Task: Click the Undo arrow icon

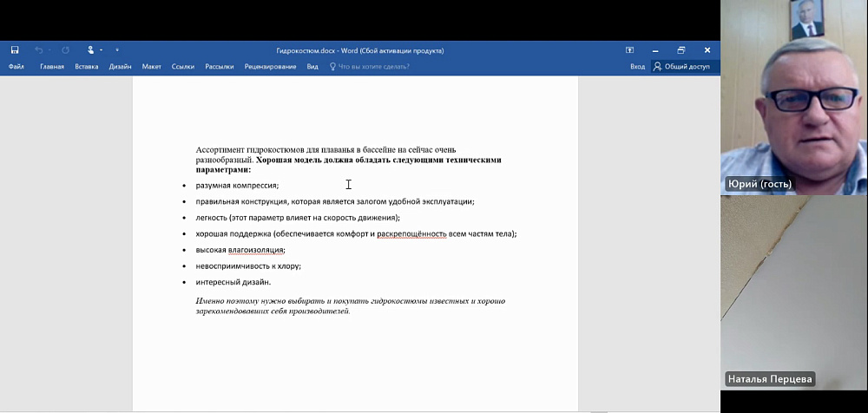Action: click(x=38, y=50)
